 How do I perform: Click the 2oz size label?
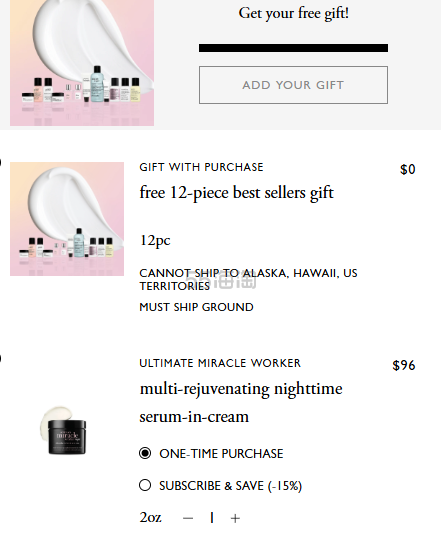point(150,518)
